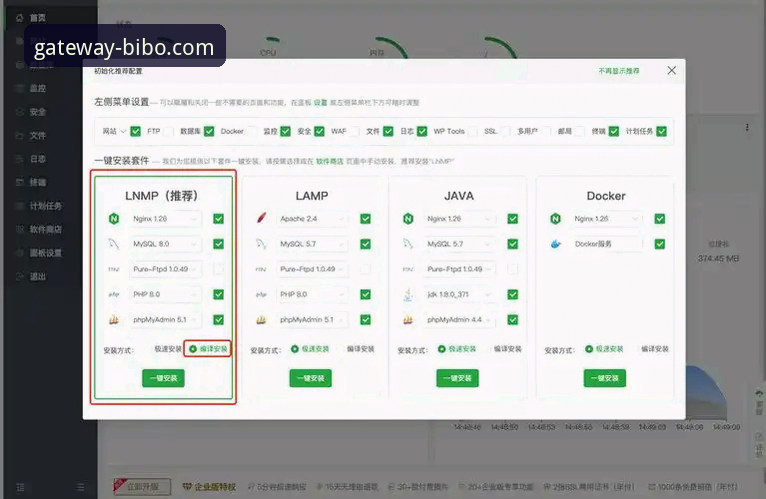The height and width of the screenshot is (499, 766).
Task: Click the phpMyAdmin icon in the LAMP card
Action: pyautogui.click(x=261, y=320)
